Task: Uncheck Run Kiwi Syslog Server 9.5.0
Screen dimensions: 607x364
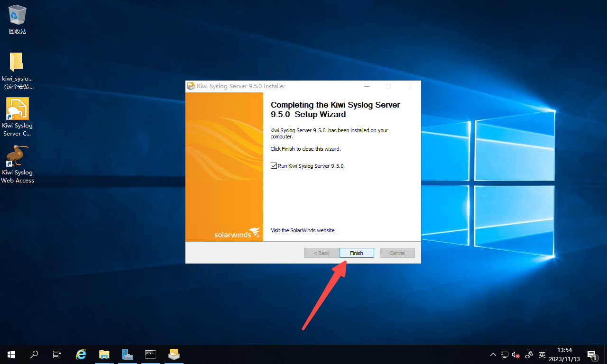Action: click(274, 166)
